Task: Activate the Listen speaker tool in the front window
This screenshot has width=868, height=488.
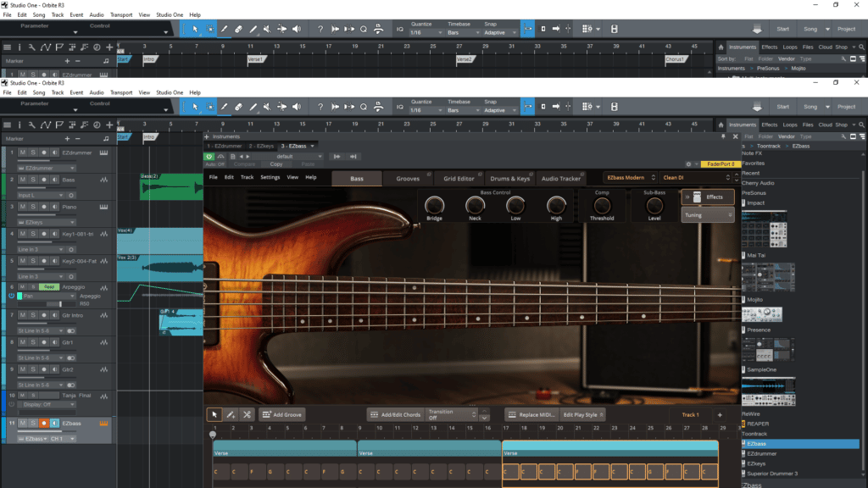Action: click(297, 107)
